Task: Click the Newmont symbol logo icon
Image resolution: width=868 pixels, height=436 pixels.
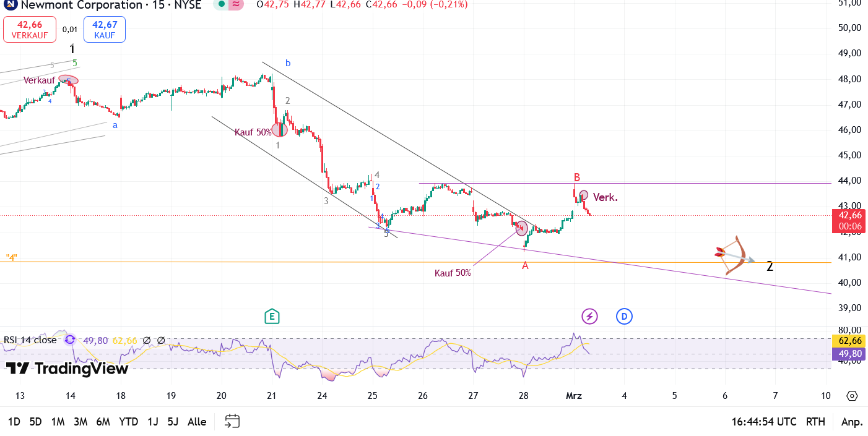Action: (9, 4)
